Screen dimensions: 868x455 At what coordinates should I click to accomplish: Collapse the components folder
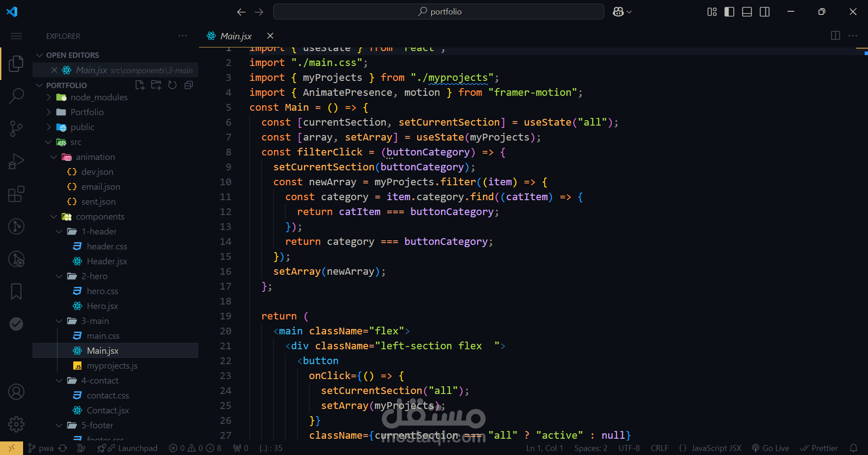pyautogui.click(x=54, y=216)
